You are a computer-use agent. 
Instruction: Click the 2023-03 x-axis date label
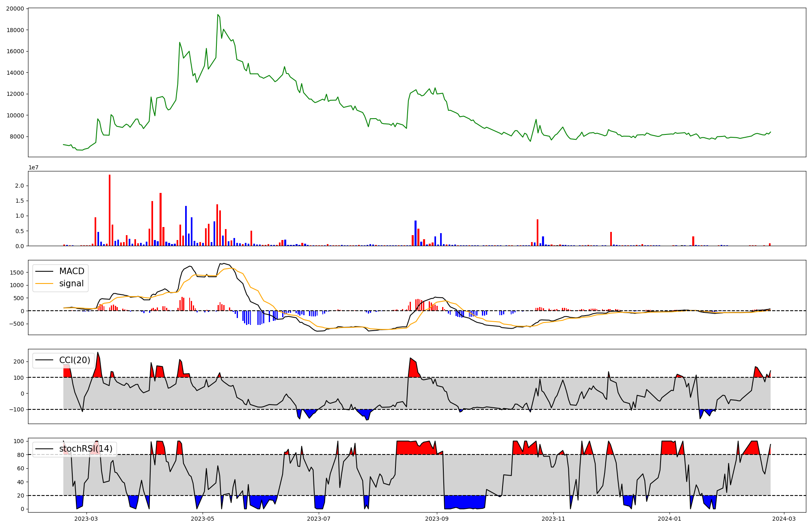[x=86, y=519]
